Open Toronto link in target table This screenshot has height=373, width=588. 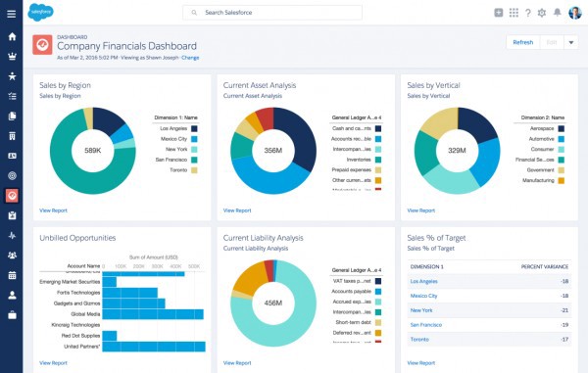click(419, 340)
